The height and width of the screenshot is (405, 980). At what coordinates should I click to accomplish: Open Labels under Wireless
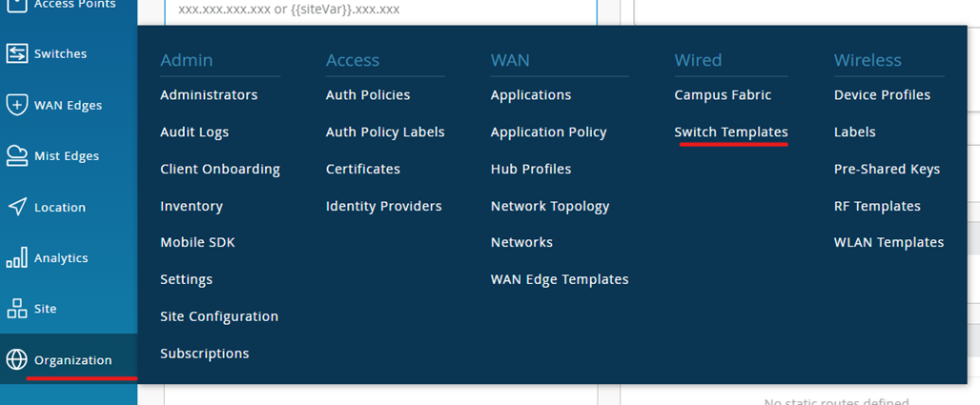854,132
